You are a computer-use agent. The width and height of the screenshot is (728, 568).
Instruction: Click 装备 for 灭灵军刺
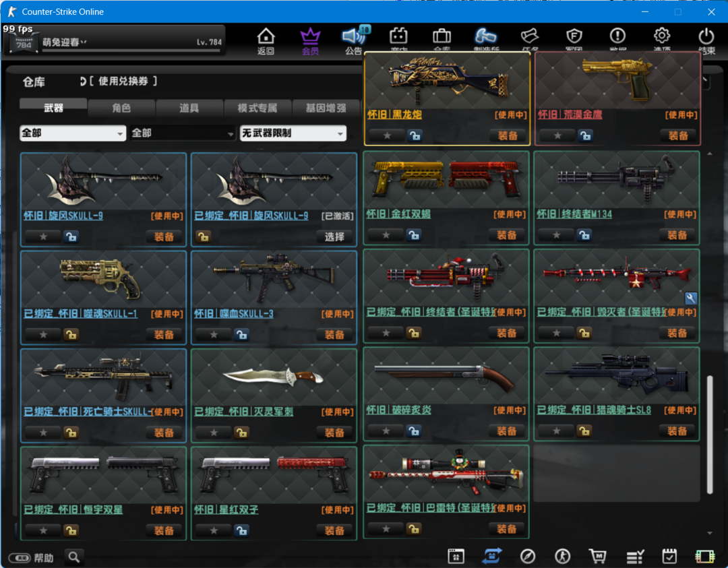click(334, 433)
